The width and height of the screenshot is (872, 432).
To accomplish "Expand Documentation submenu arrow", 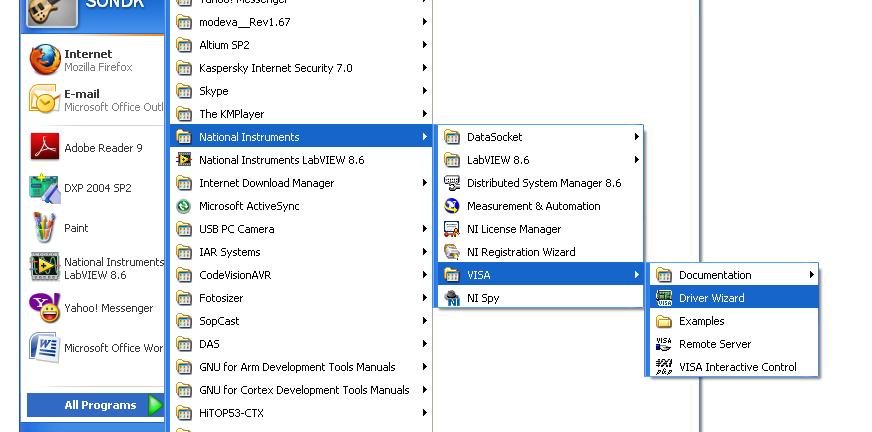I will click(812, 275).
